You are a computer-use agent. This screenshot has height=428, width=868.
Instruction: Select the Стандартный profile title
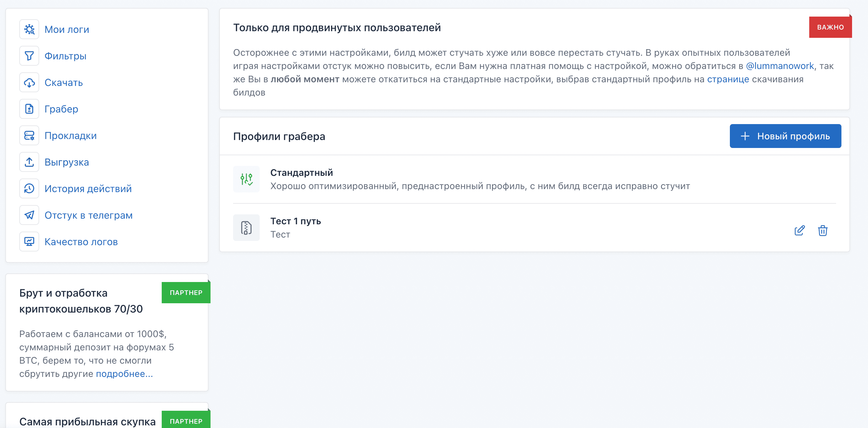pos(301,173)
